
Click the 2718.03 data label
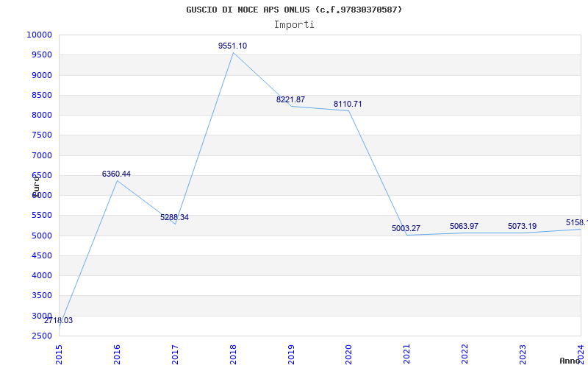pyautogui.click(x=59, y=320)
